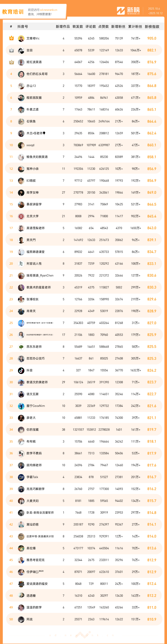This screenshot has height=644, width=167.
Task: Click the bronze third-place medal icon
Action: (x=11, y=62)
